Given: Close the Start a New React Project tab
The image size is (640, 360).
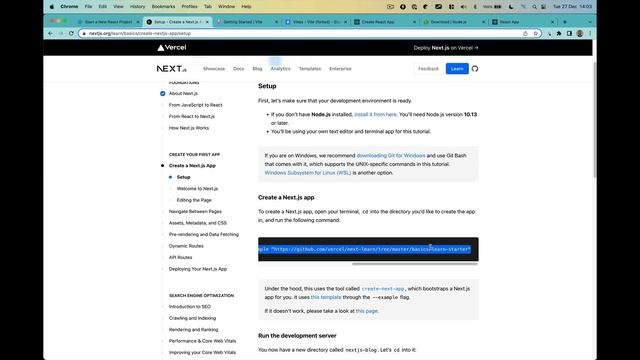Looking at the screenshot, I should 138,22.
